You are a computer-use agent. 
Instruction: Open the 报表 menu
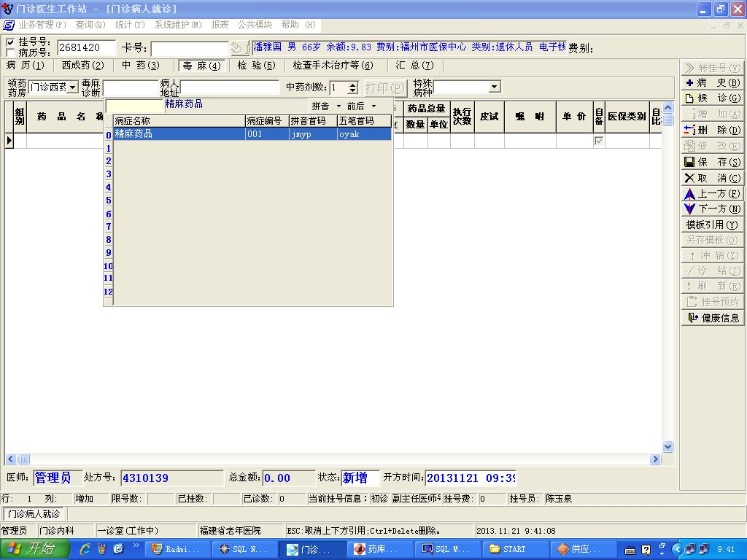[220, 25]
